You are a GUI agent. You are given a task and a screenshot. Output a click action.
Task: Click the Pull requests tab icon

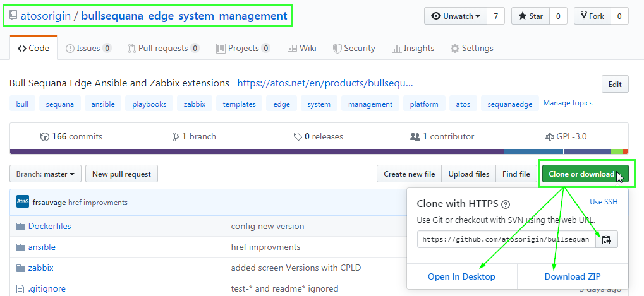click(131, 49)
